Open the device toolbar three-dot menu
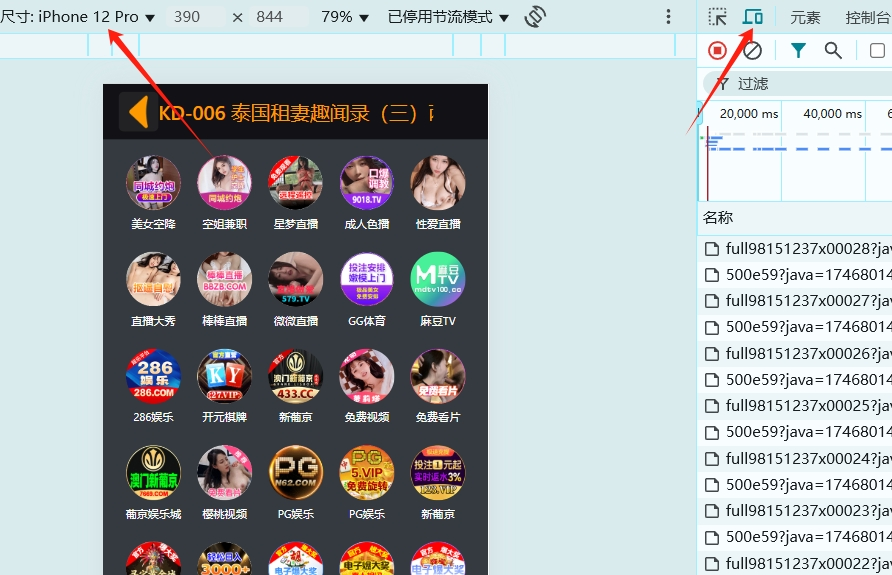Viewport: 892px width, 575px height. [x=668, y=16]
